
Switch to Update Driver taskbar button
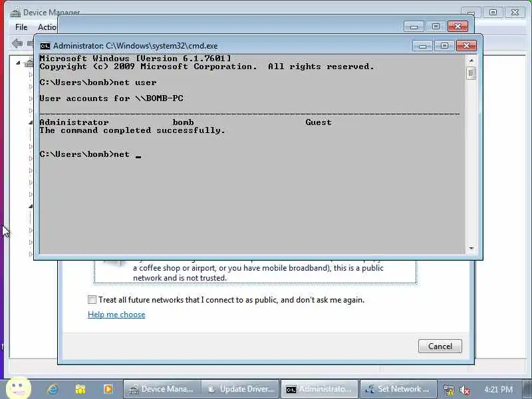(240, 389)
